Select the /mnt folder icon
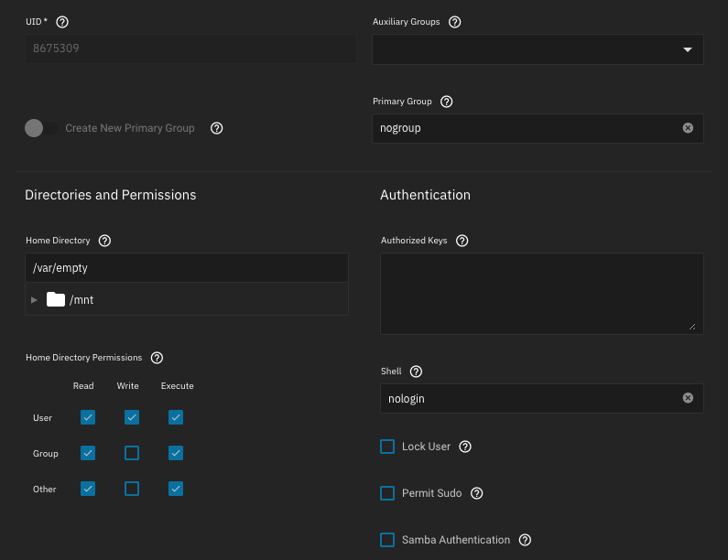The height and width of the screenshot is (560, 728). 56,300
